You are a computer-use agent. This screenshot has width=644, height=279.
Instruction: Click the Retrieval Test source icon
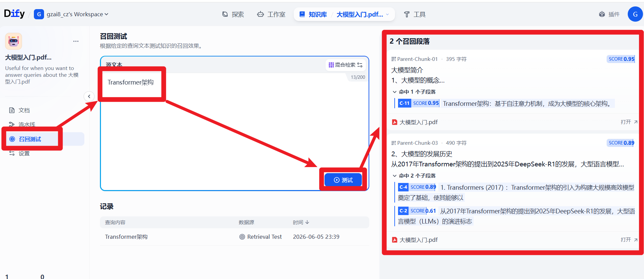coord(242,237)
